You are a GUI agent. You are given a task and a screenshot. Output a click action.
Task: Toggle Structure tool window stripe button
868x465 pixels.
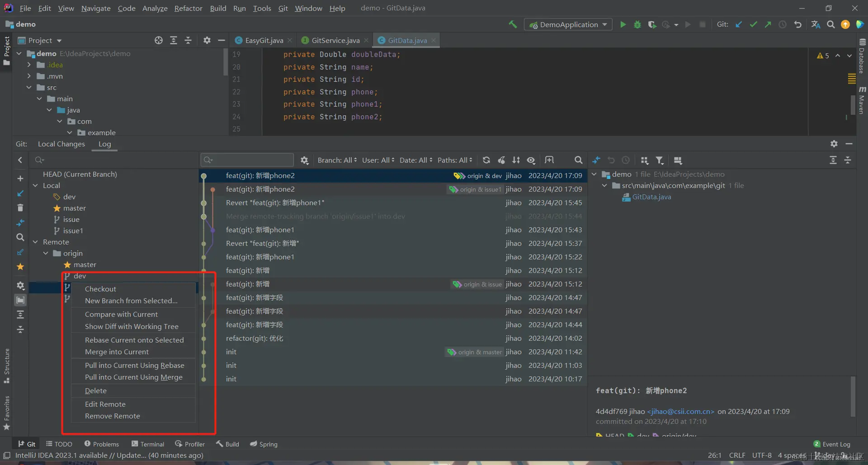pos(7,366)
